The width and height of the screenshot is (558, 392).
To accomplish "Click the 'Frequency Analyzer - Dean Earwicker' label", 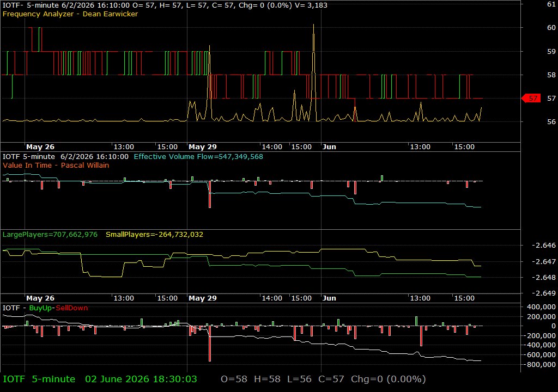I will pos(70,14).
